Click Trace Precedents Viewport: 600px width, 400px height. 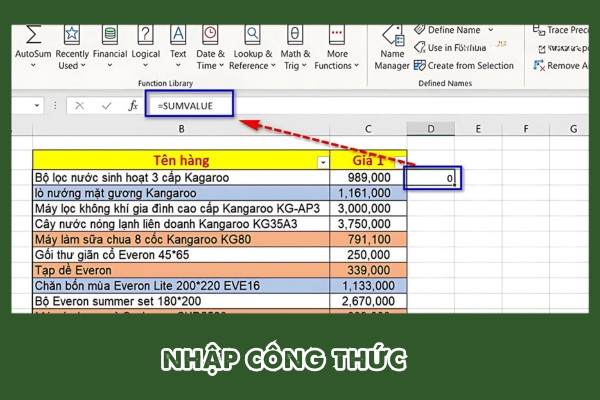561,30
